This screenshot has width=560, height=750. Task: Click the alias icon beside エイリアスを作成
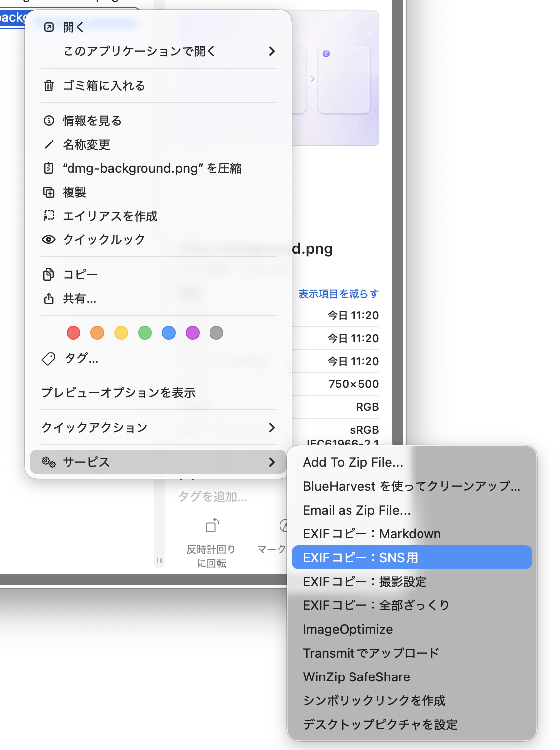(x=49, y=216)
